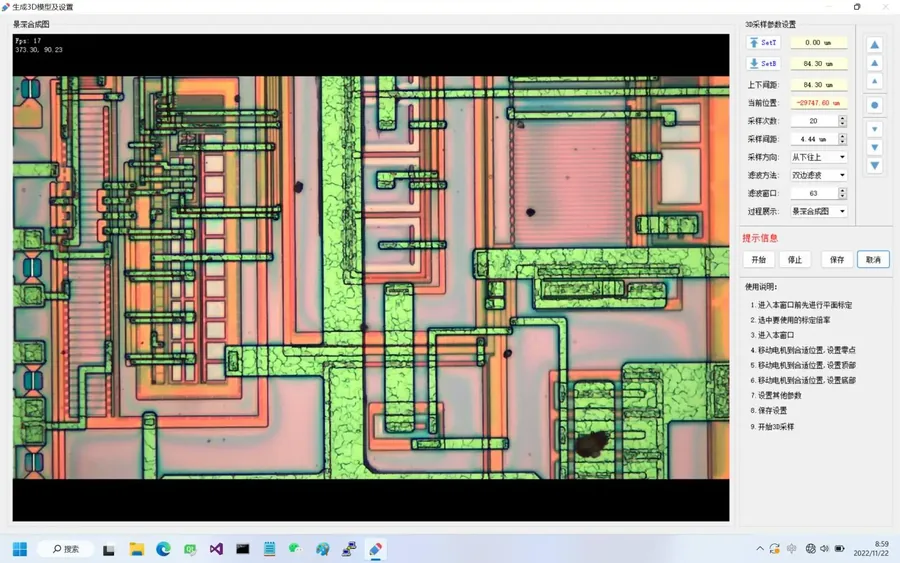Screen dimensions: 900x563
Task: Increase 采样间距 with its up spinner arrow
Action: pyautogui.click(x=842, y=136)
